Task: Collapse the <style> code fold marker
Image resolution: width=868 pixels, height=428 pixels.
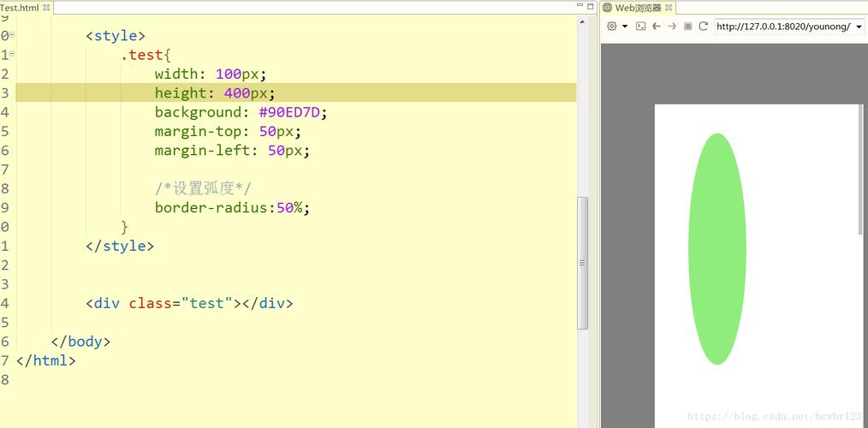Action: 12,36
